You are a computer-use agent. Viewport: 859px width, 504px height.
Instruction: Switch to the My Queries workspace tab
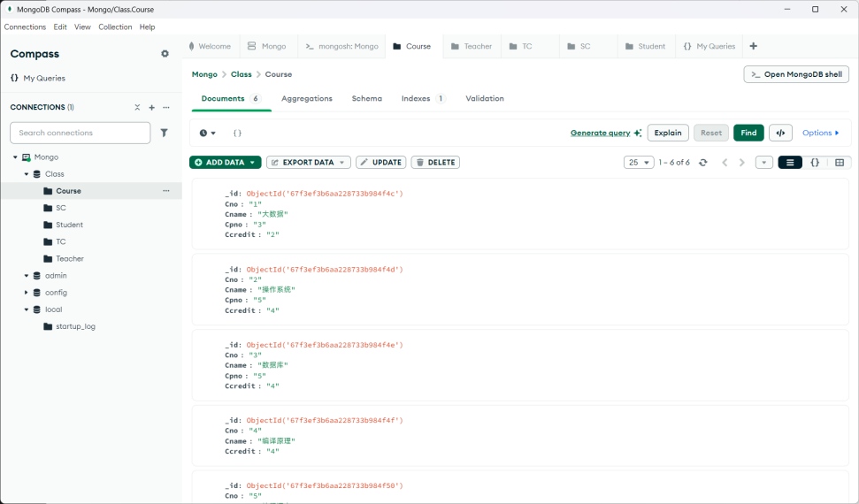click(709, 47)
